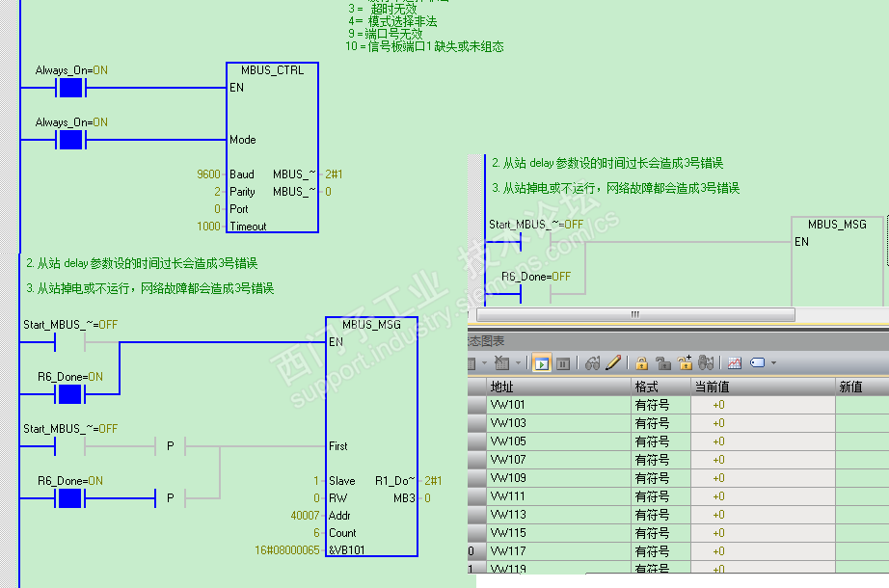Pause chart status monitoring
This screenshot has height=588, width=889.
coord(562,363)
